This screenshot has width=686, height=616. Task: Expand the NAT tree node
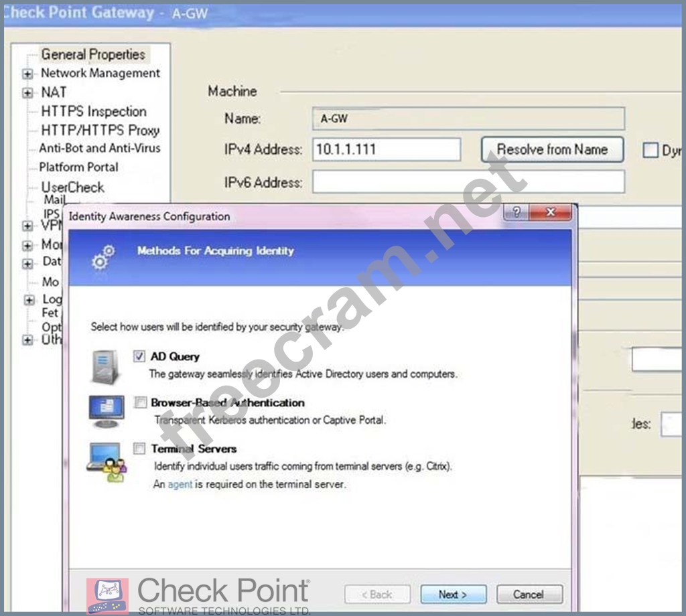coord(27,93)
